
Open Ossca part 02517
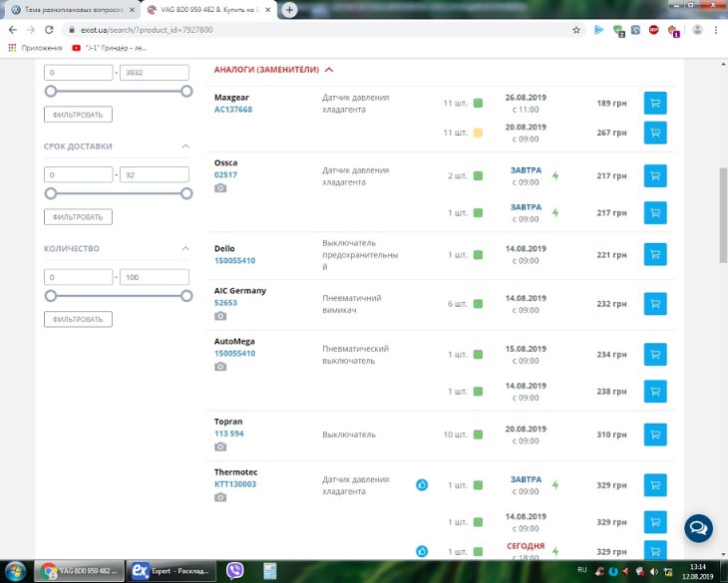pyautogui.click(x=225, y=174)
